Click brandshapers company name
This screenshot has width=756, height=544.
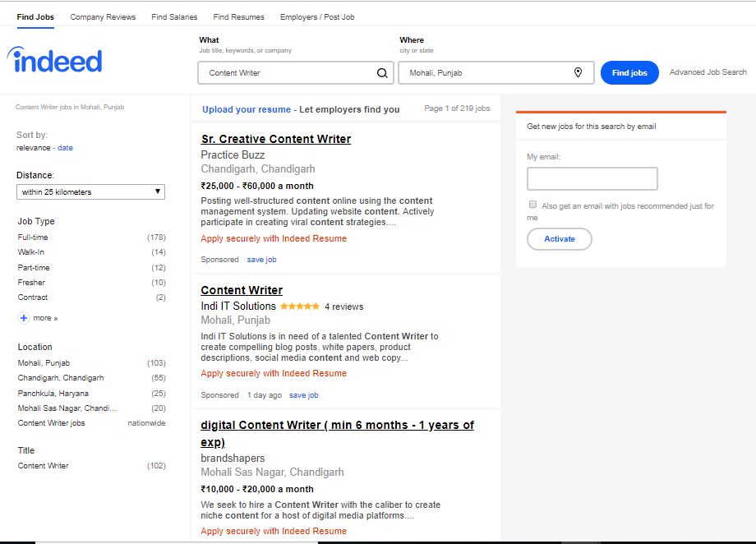point(233,459)
